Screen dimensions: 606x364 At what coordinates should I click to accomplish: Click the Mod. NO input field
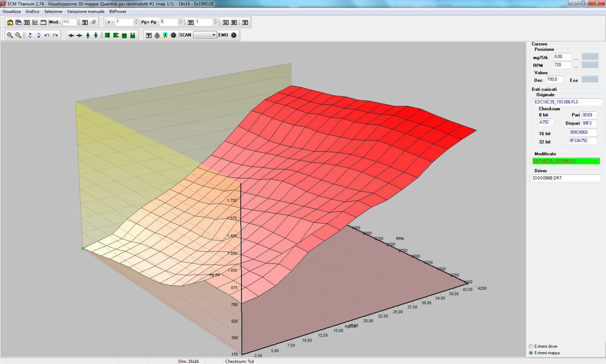pos(70,22)
